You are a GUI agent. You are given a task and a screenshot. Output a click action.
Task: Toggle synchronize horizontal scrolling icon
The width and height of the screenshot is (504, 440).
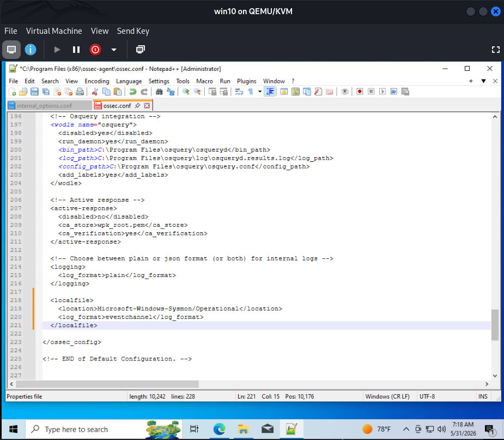point(224,92)
